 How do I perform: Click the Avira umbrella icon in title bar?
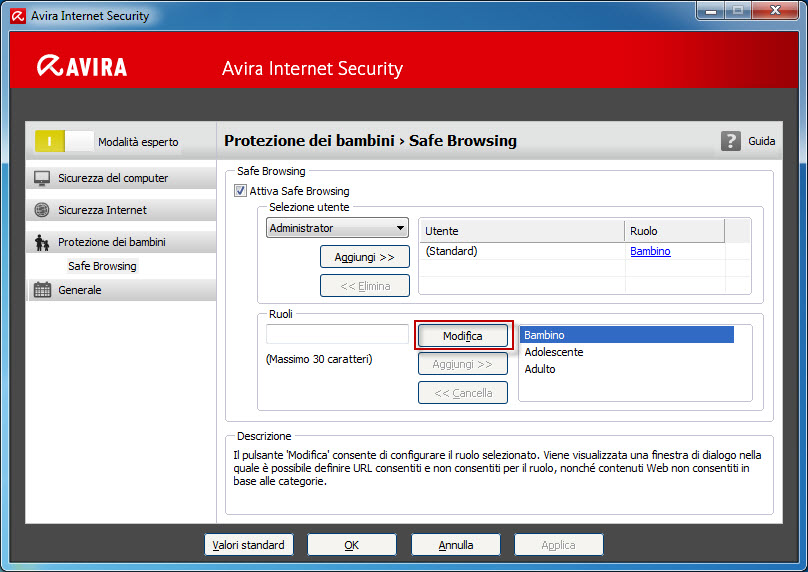point(18,16)
